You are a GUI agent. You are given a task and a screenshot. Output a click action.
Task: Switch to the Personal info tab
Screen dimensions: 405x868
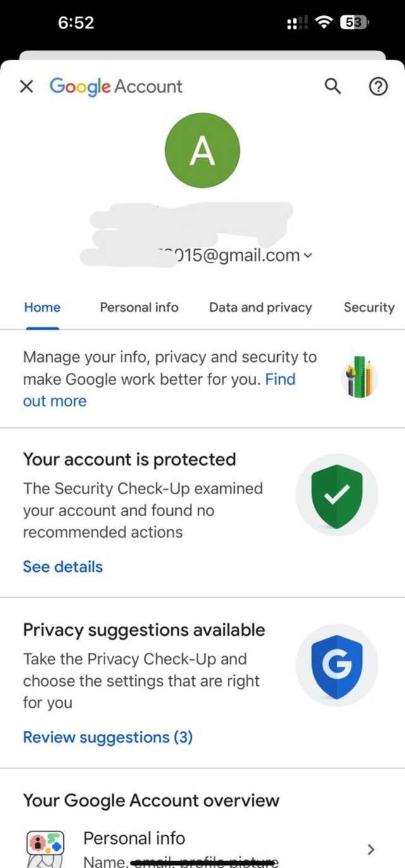[x=139, y=307]
